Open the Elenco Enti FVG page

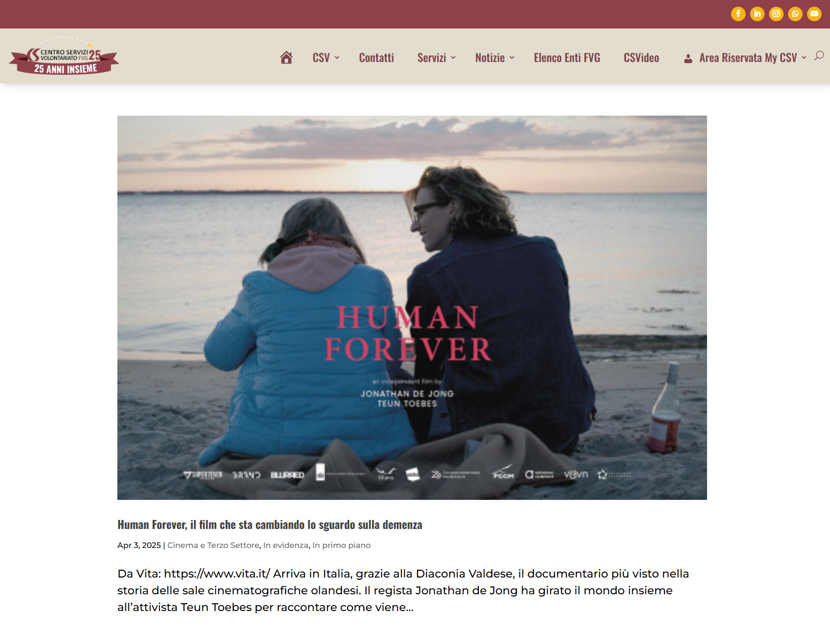pyautogui.click(x=567, y=58)
